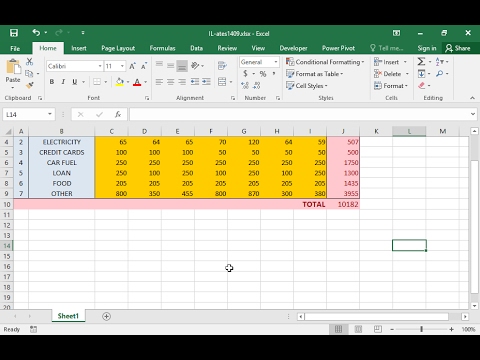Click the Paste clipboard icon

(13, 67)
